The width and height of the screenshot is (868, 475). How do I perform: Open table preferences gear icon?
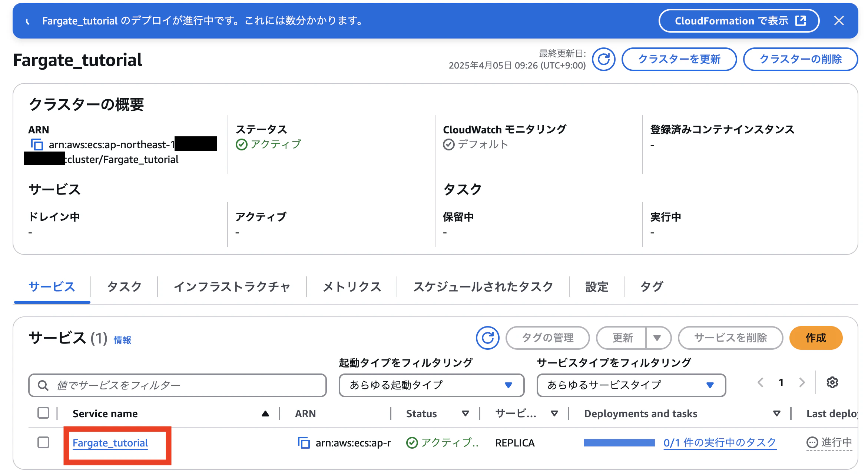(x=832, y=382)
